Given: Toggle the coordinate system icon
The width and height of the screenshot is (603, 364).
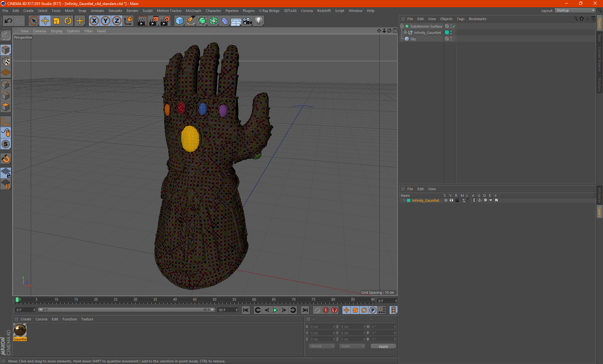Looking at the screenshot, I should pos(128,21).
